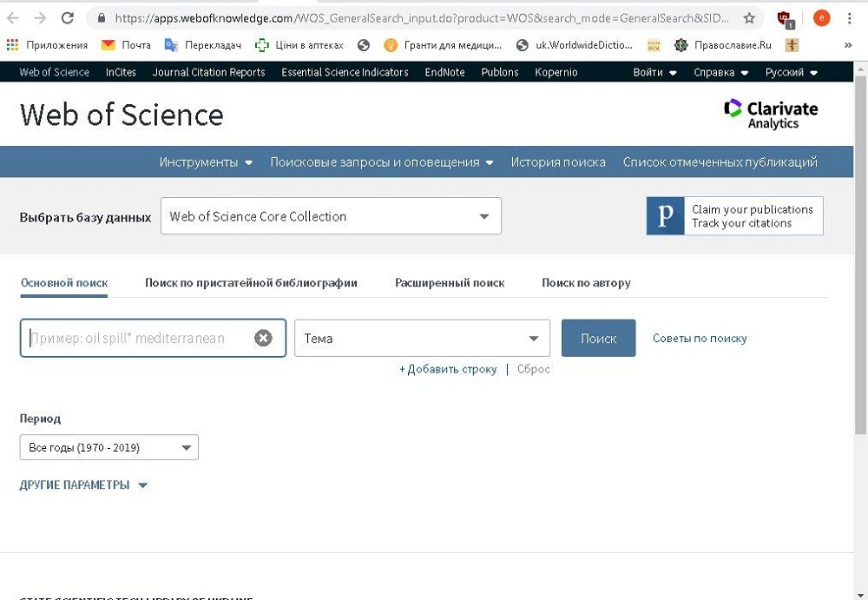Open Советы по поиску link
The height and width of the screenshot is (600, 868).
pyautogui.click(x=700, y=338)
